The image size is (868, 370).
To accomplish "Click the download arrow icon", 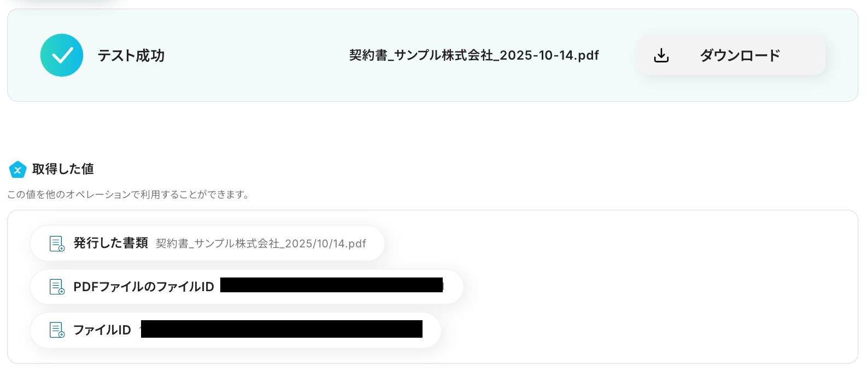I will [x=661, y=55].
